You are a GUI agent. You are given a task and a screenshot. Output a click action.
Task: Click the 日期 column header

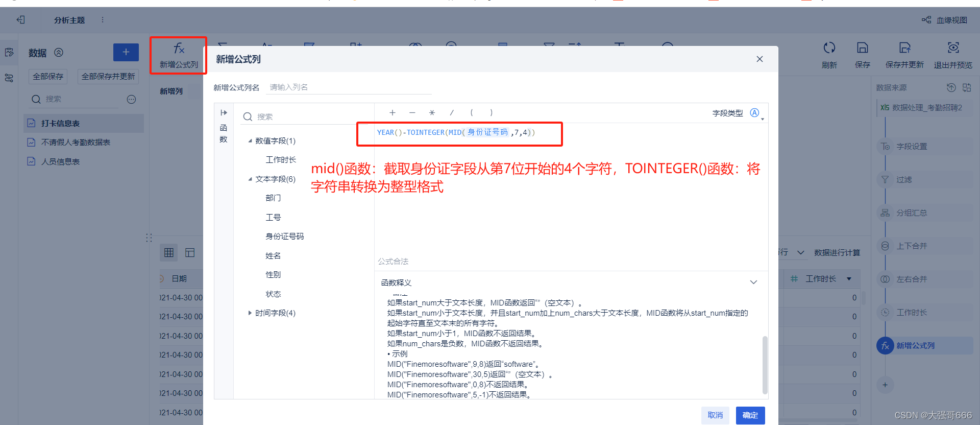(179, 279)
